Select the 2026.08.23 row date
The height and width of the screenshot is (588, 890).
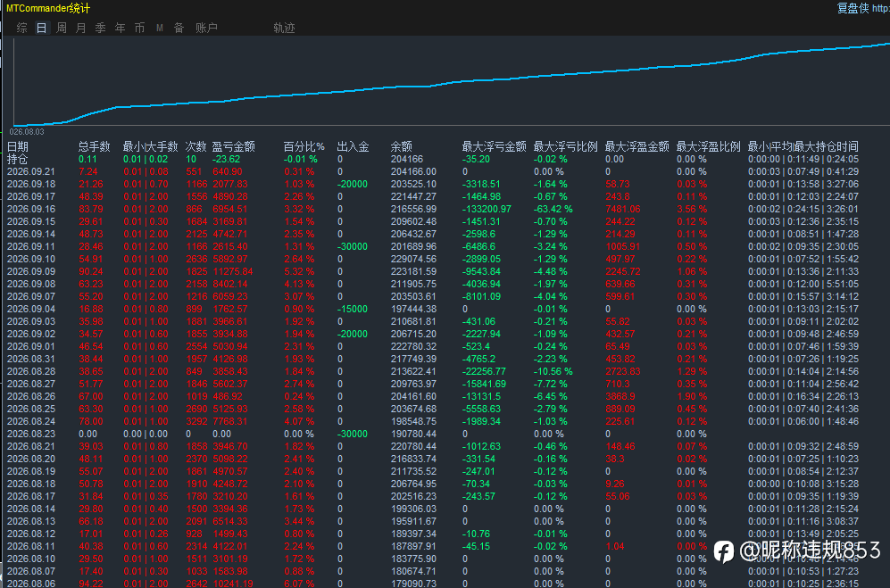[31, 434]
